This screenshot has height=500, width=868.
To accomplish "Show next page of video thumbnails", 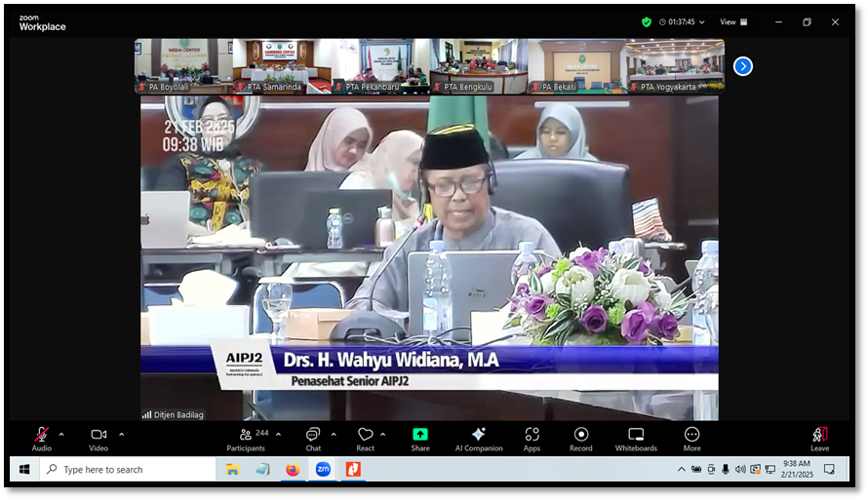I will click(743, 66).
